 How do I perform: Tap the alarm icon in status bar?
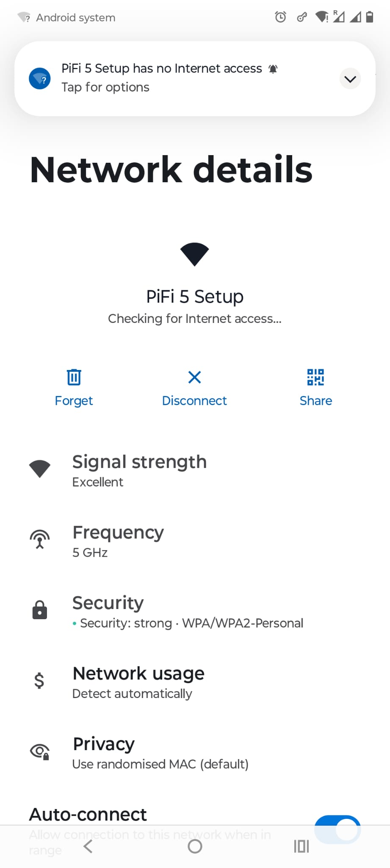(280, 17)
